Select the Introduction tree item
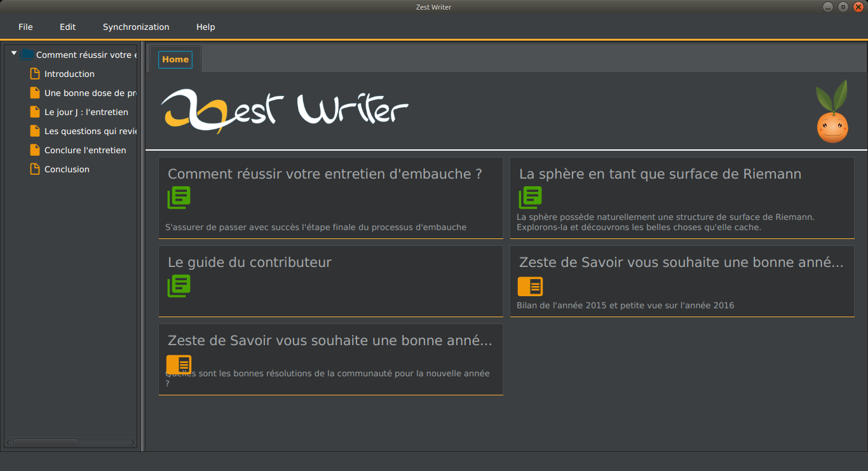The height and width of the screenshot is (471, 868). click(x=69, y=74)
